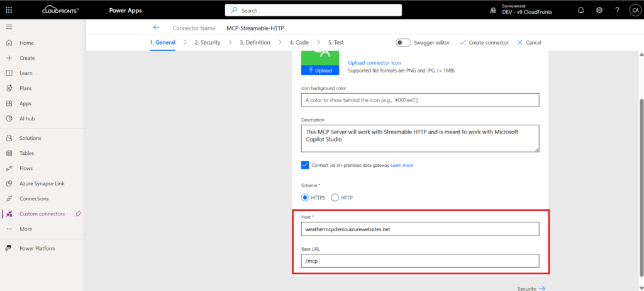Click the Azure Synapse Link icon

(9, 183)
